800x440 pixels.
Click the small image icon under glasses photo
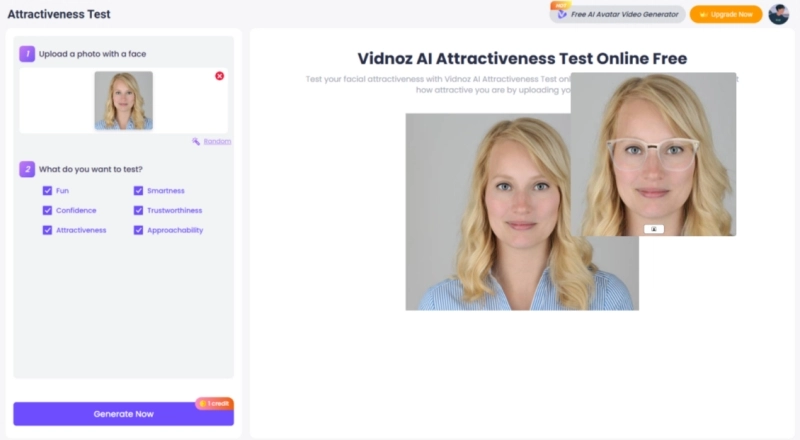pos(654,229)
